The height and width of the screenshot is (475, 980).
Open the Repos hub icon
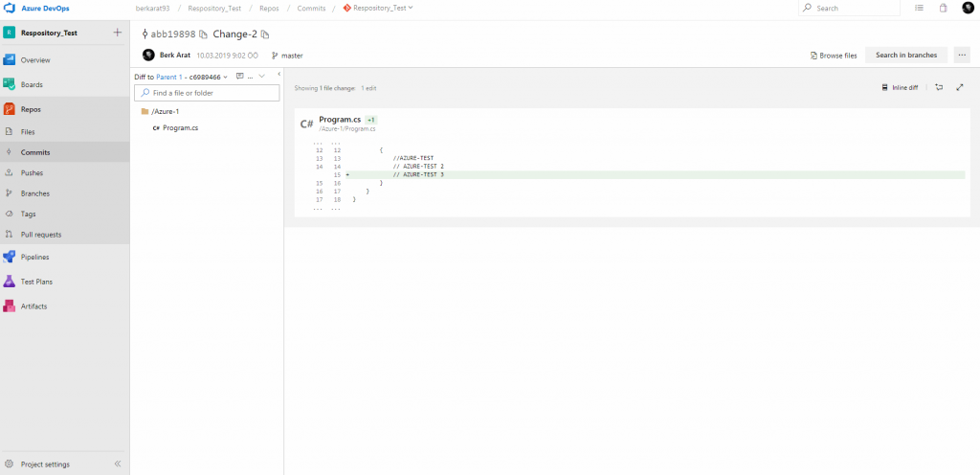point(9,109)
